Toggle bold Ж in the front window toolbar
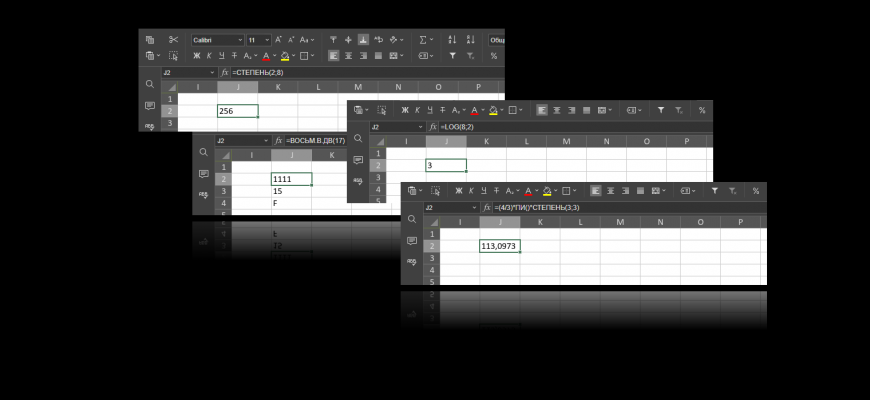The width and height of the screenshot is (870, 400). 457,190
